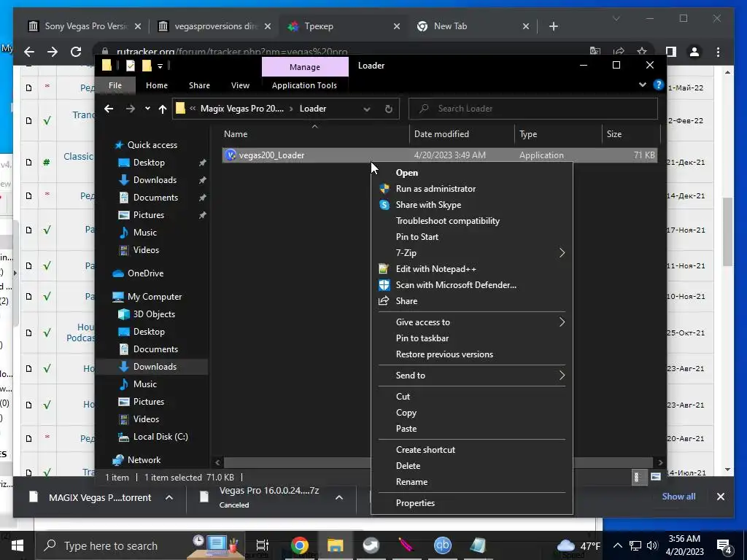Open Downloads under My Computer
The width and height of the screenshot is (747, 560).
coord(155,367)
